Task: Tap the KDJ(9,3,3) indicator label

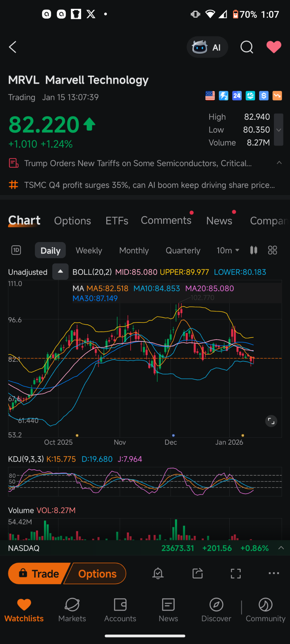Action: [26, 459]
